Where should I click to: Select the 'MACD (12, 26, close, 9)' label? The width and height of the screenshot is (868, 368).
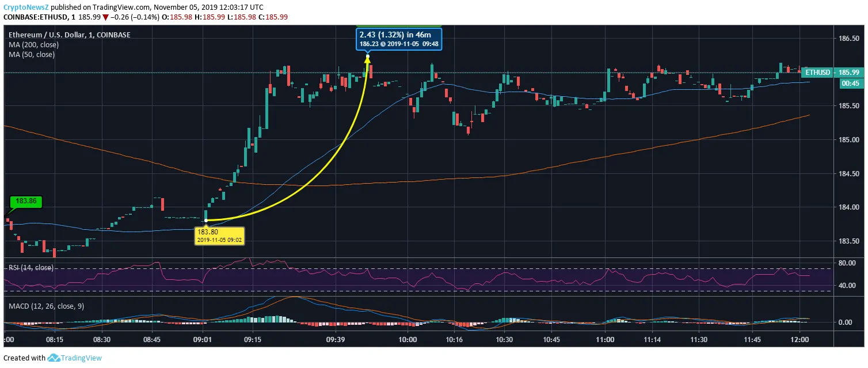point(46,306)
